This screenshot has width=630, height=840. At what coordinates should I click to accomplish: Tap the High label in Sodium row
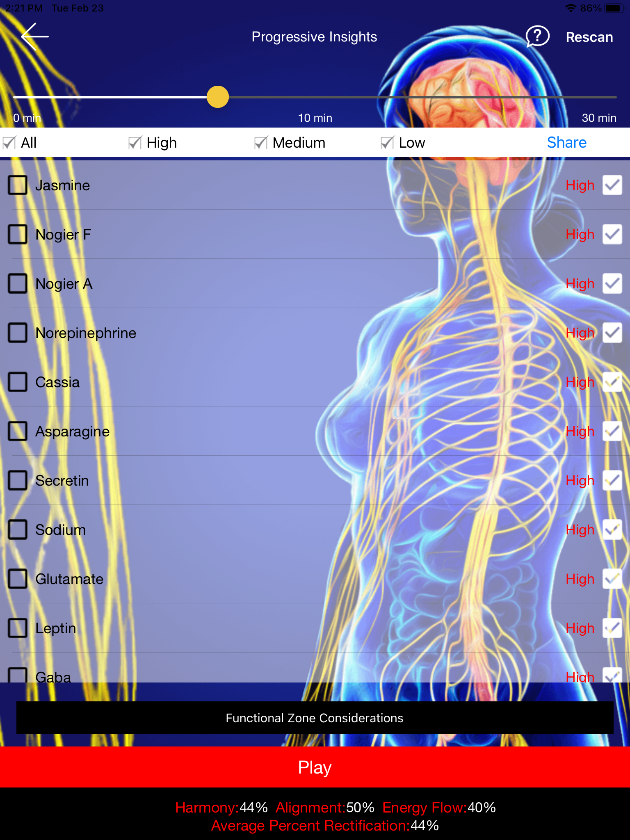pos(580,530)
